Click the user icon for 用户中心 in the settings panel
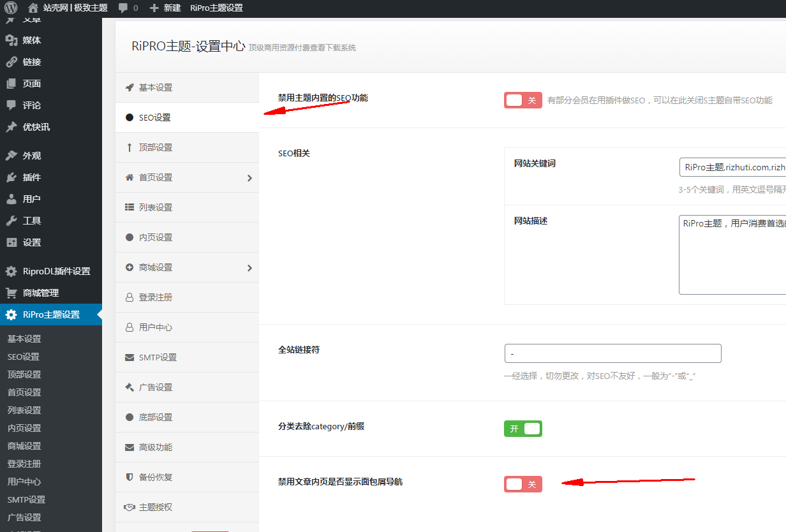The width and height of the screenshot is (786, 532). pyautogui.click(x=130, y=327)
